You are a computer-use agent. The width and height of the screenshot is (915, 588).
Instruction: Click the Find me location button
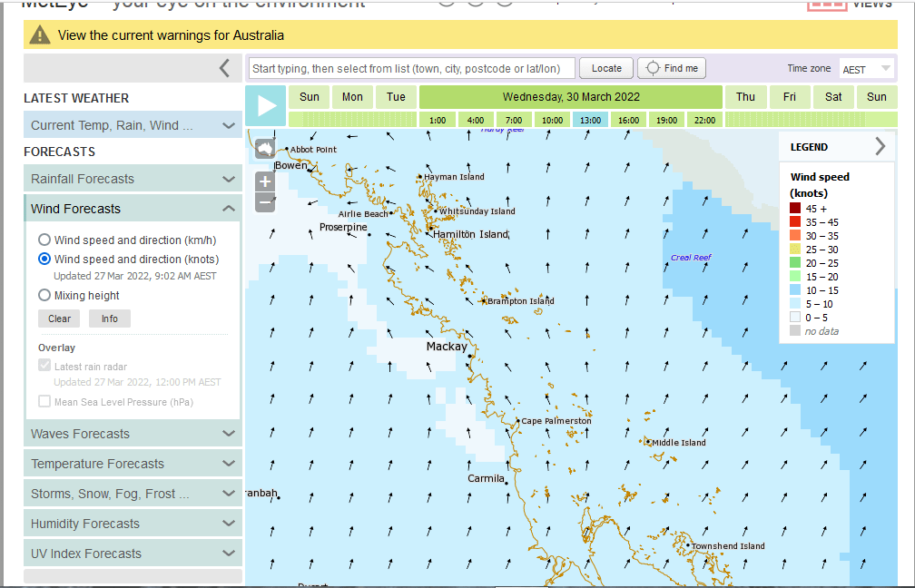click(x=672, y=68)
